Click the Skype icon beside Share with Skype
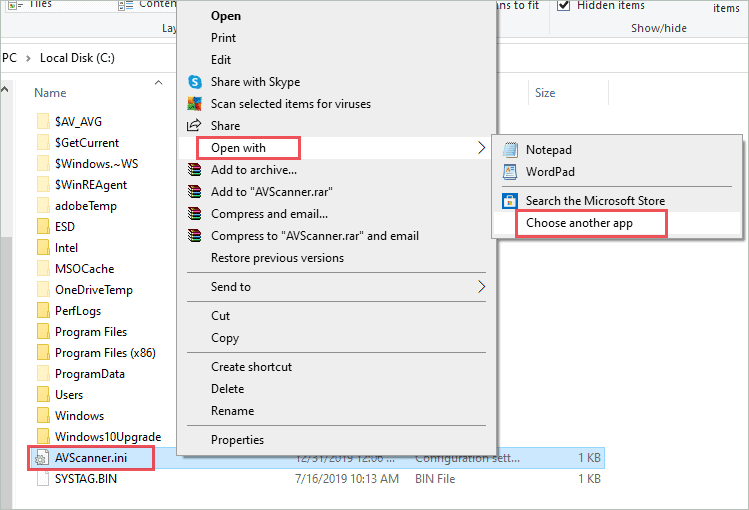Screen dimensions: 749x510 tap(193, 82)
